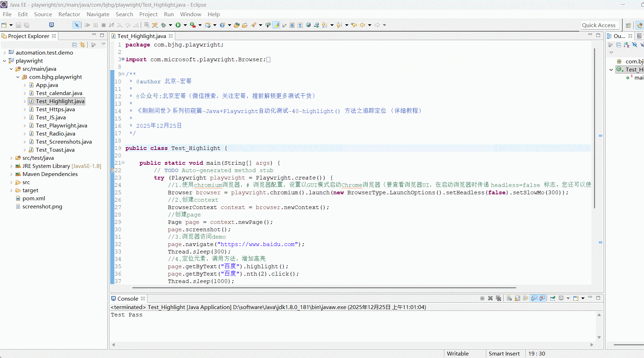Expand the automation.test.demo project

(5, 53)
